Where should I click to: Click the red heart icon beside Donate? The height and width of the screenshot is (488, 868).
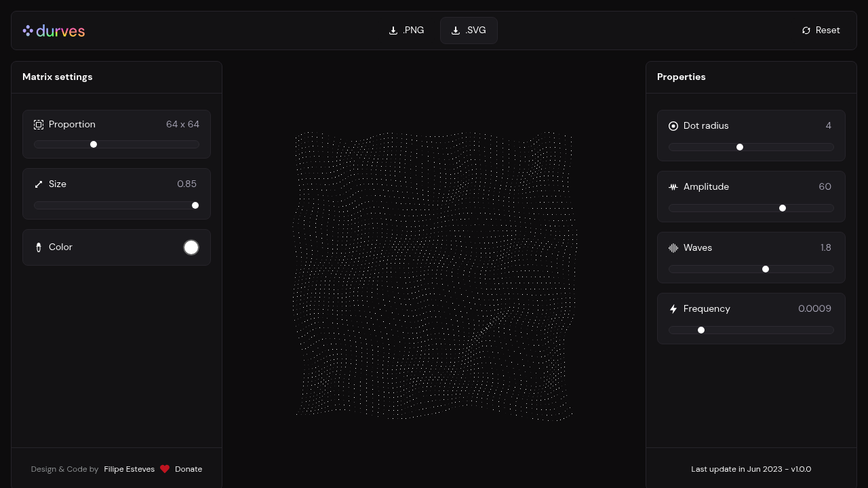[x=165, y=469]
